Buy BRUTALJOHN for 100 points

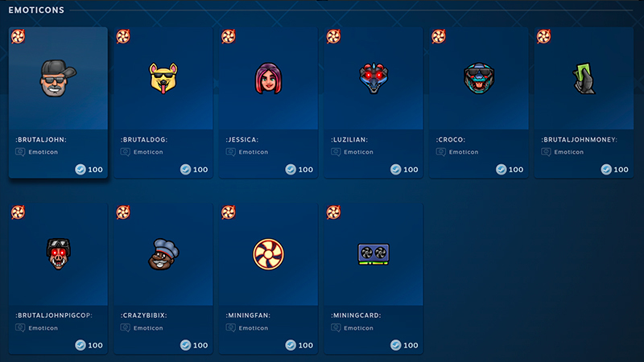[89, 169]
